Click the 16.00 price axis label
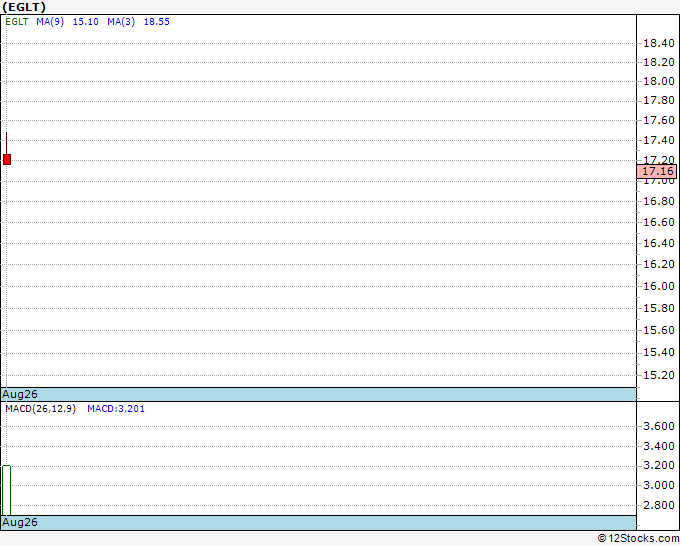 pyautogui.click(x=659, y=286)
